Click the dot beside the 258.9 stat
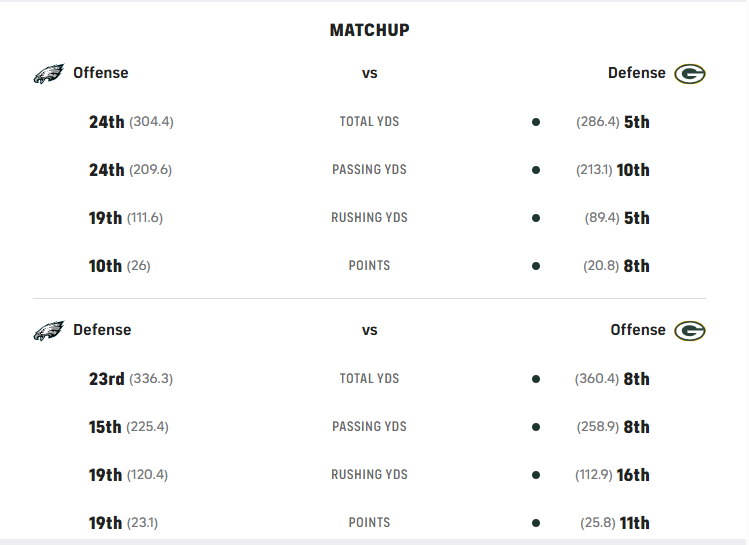The width and height of the screenshot is (749, 545). click(536, 427)
